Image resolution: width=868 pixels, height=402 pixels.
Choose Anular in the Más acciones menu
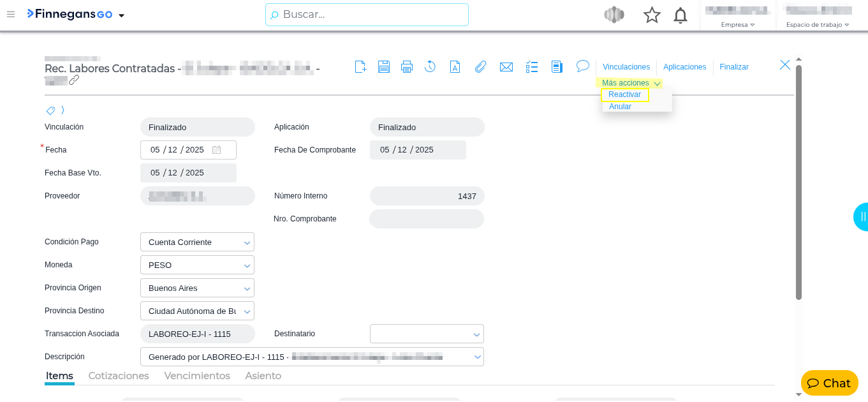[620, 107]
